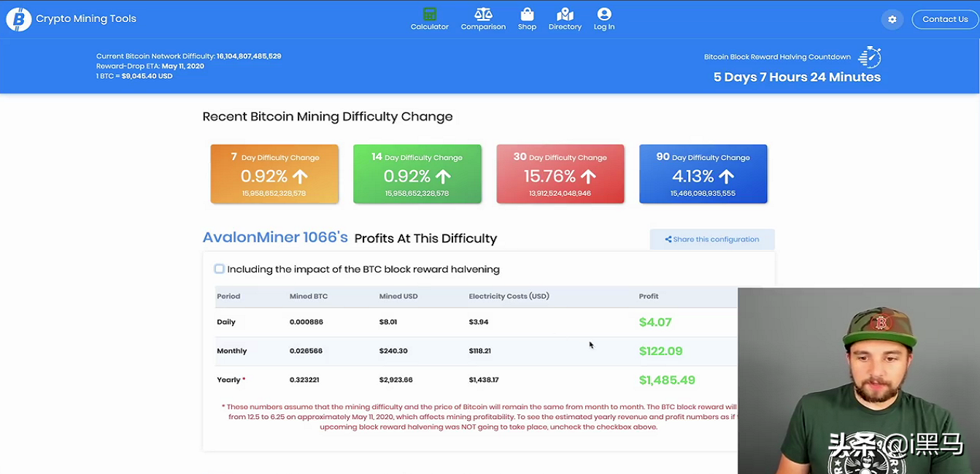Click the Profits At This Difficulty heading
The height and width of the screenshot is (474, 980).
[x=425, y=239]
